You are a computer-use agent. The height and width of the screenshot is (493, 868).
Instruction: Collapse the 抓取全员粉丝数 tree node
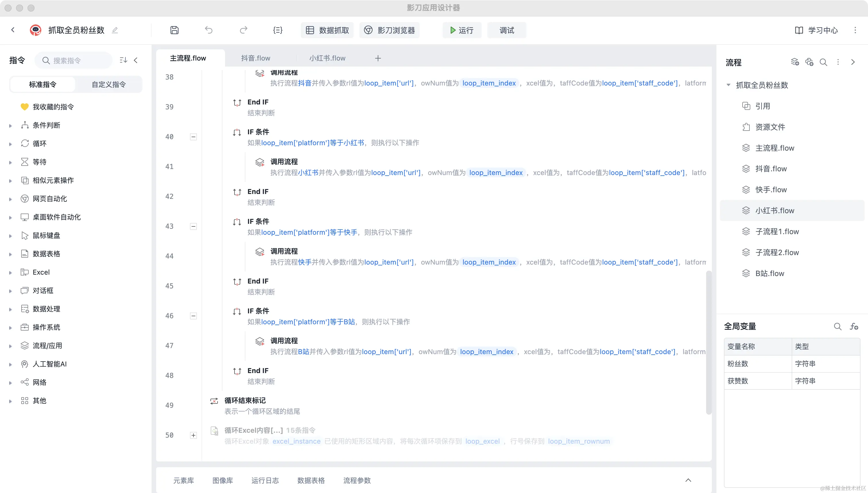click(728, 85)
